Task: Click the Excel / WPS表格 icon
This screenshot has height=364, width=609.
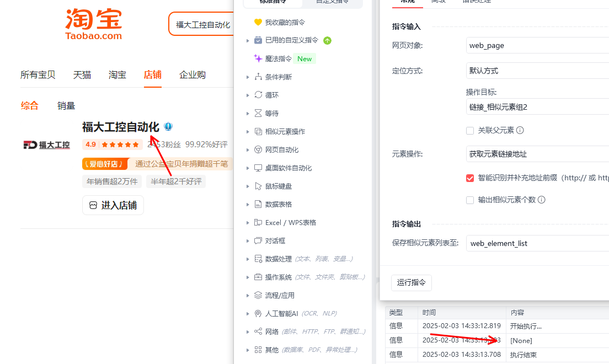Action: click(x=258, y=223)
